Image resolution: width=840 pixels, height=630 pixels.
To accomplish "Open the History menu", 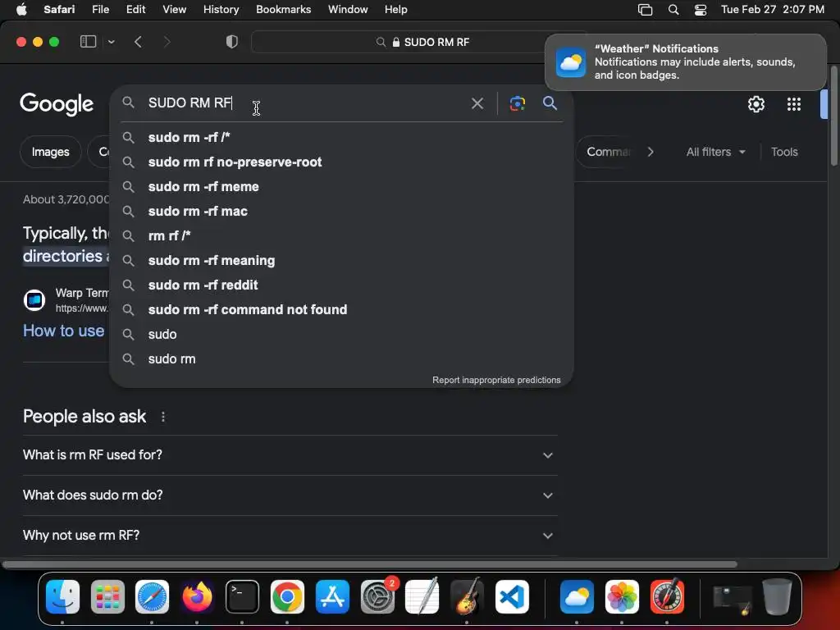I will [x=221, y=10].
